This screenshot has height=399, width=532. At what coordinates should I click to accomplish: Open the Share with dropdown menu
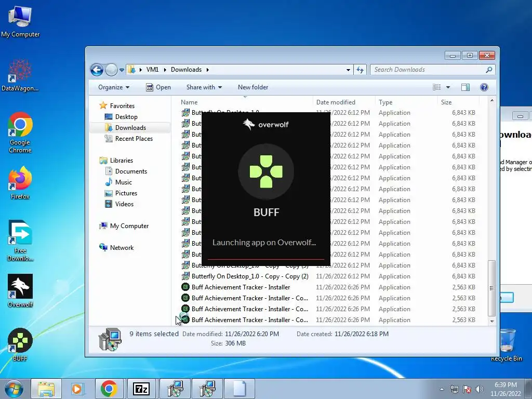point(204,87)
